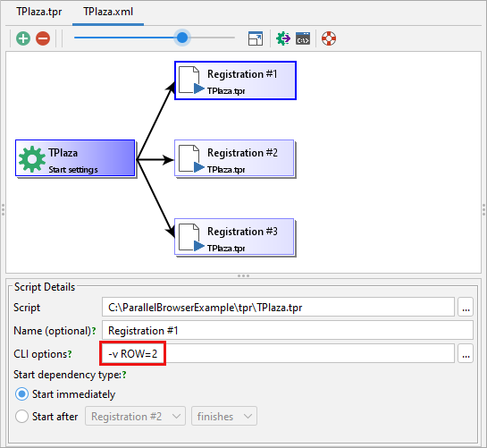Click the Name (optional) text field
487x448 pixels.
pos(288,330)
